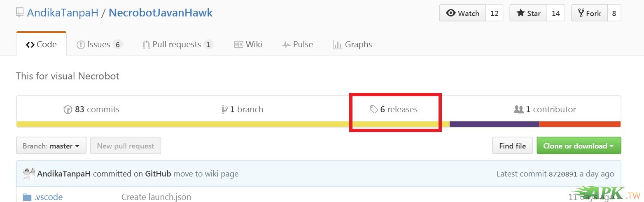Expand the Clone or download dropdown
The height and width of the screenshot is (202, 644).
point(579,146)
